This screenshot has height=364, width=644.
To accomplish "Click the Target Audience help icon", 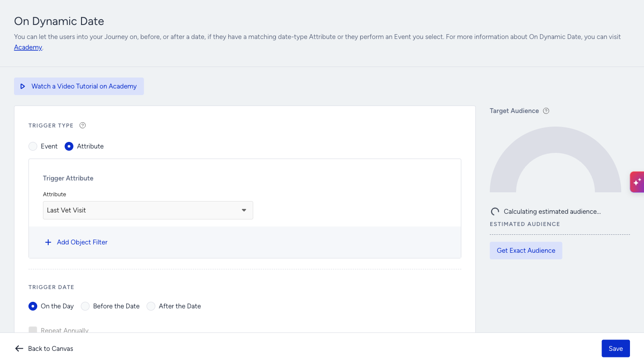I will click(546, 111).
